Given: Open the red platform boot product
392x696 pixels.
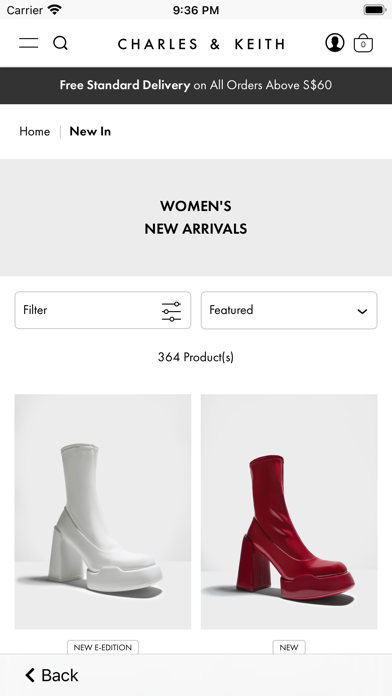Looking at the screenshot, I should 289,511.
